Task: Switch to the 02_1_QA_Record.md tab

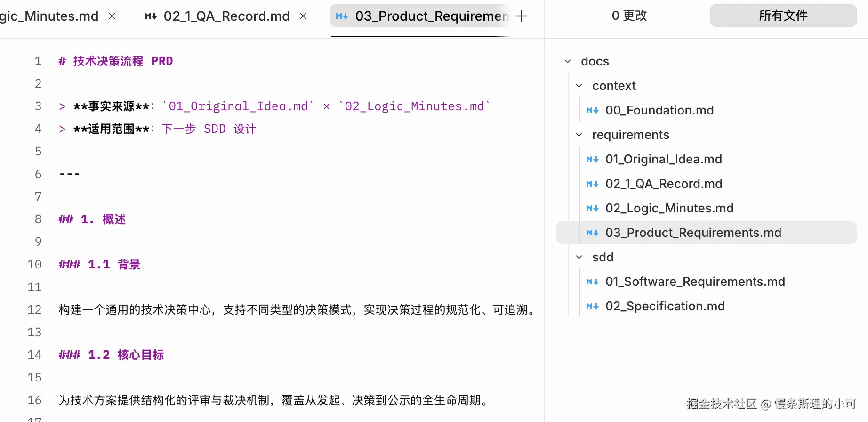Action: (226, 16)
